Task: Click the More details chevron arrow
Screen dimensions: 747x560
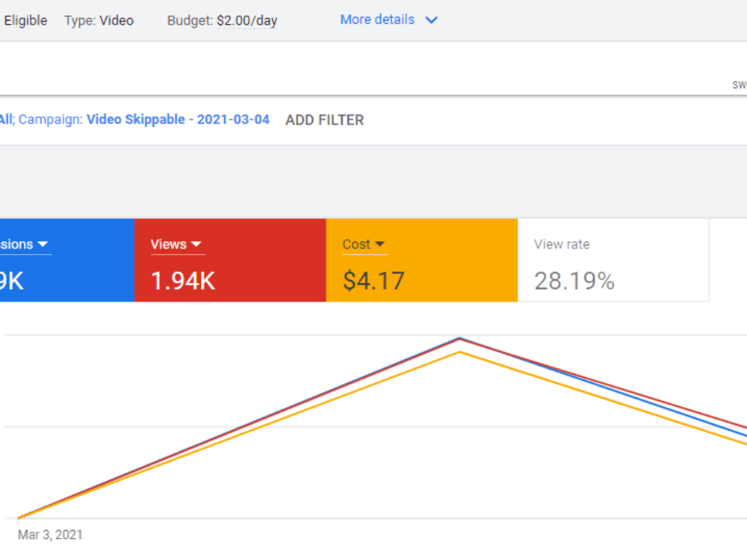Action: [x=431, y=20]
